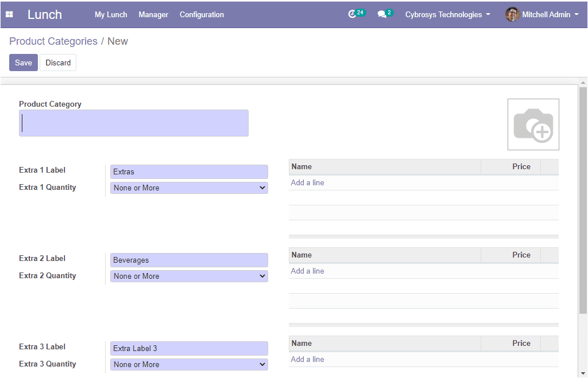588x378 pixels.
Task: Click the camera upload image placeholder
Action: pyautogui.click(x=533, y=124)
